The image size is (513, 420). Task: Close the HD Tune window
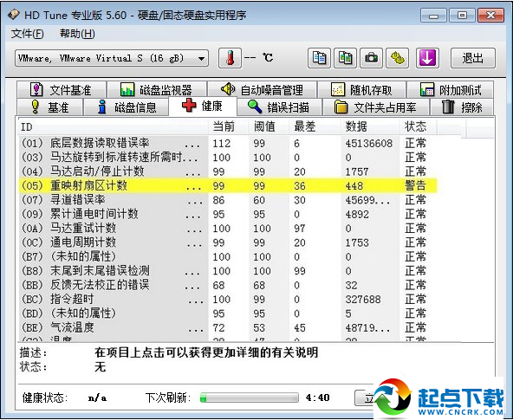pyautogui.click(x=490, y=15)
